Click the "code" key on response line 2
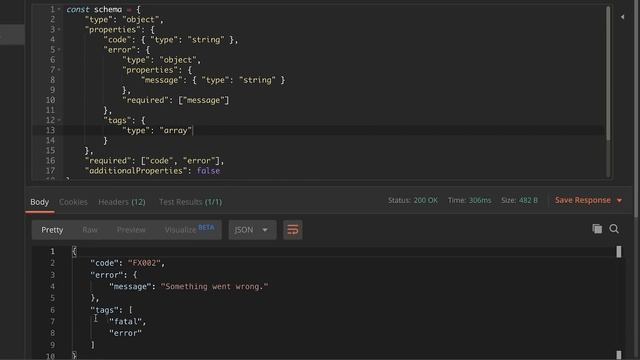The width and height of the screenshot is (640, 360). (104, 263)
